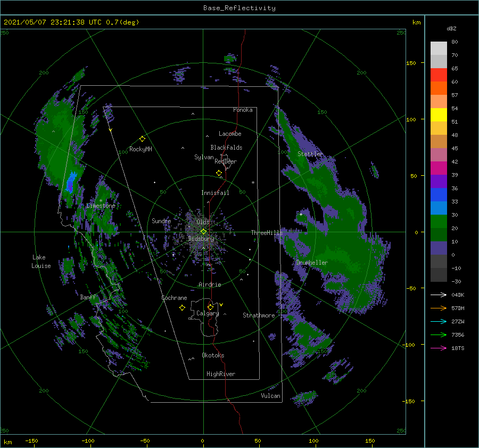Click the Sundre city label

point(161,221)
